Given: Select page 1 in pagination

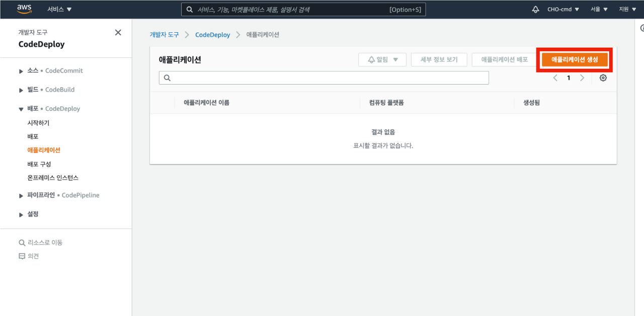Looking at the screenshot, I should click(569, 78).
